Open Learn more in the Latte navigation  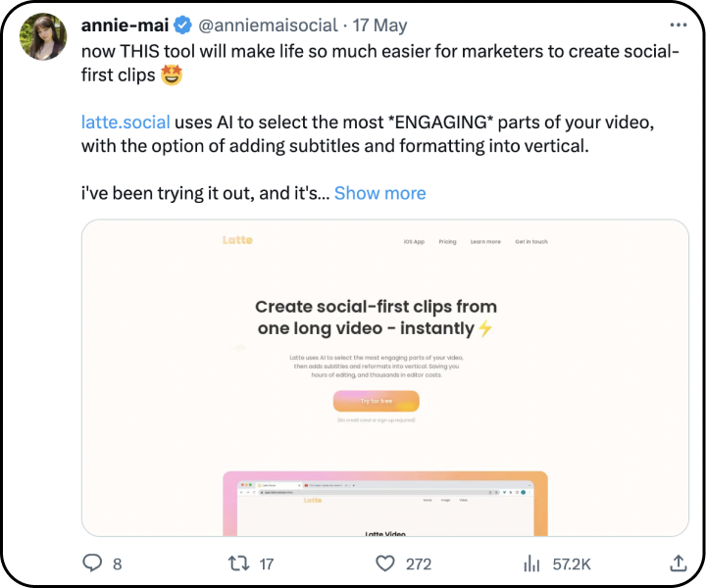pyautogui.click(x=485, y=241)
